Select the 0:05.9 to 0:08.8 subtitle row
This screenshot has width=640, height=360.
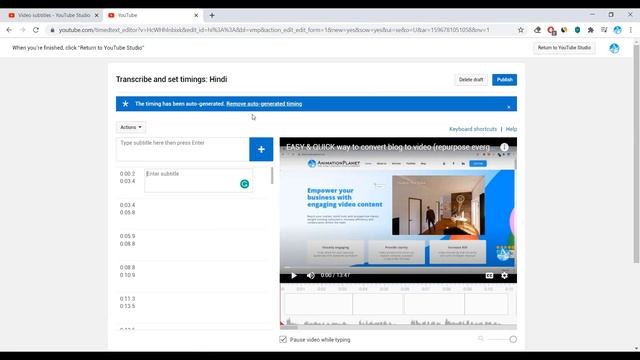(192, 245)
